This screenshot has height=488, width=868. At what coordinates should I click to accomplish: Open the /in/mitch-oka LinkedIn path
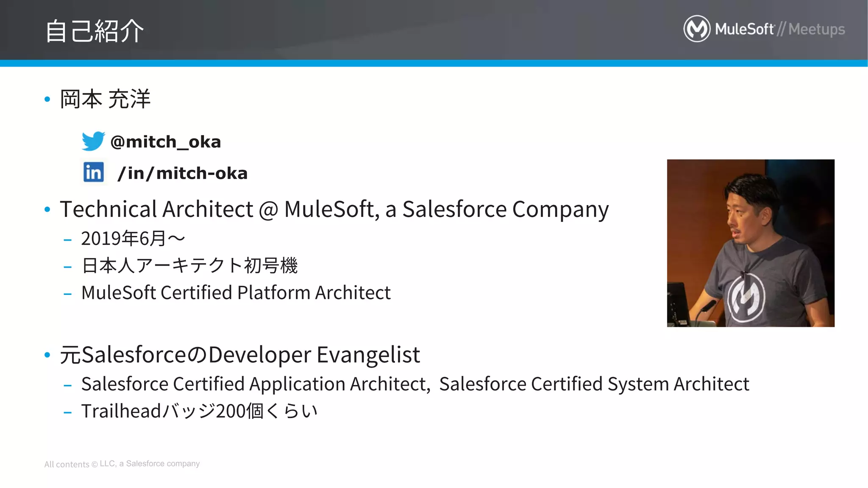point(183,173)
